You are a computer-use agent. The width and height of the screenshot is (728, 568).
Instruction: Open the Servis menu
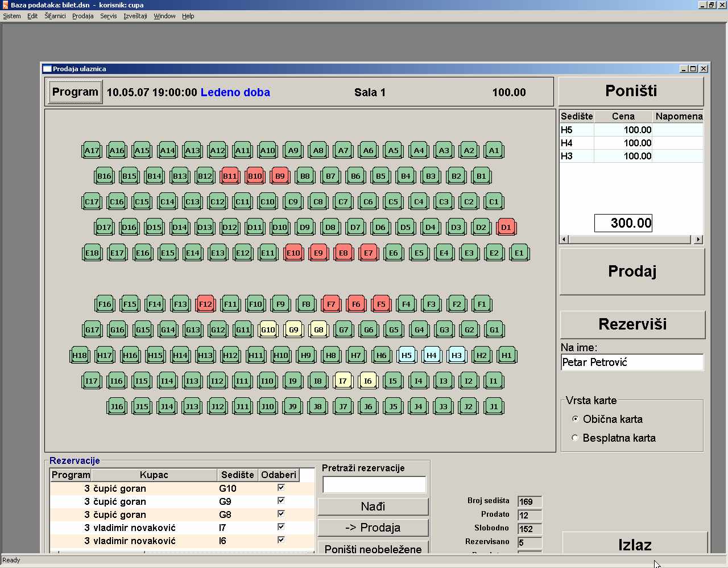click(109, 16)
